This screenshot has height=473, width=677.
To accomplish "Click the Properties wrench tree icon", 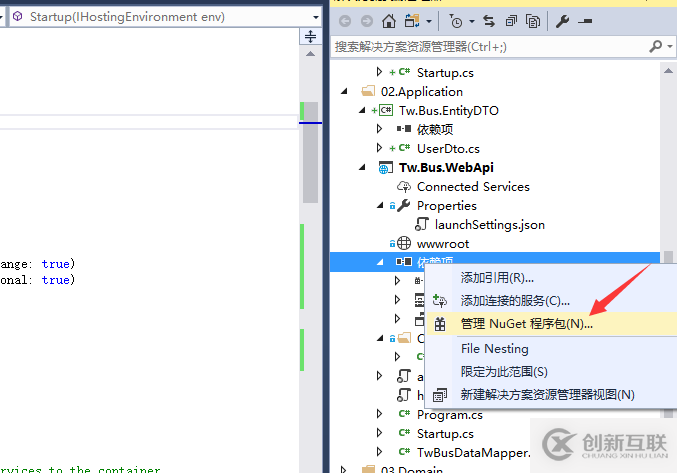I will [x=404, y=205].
